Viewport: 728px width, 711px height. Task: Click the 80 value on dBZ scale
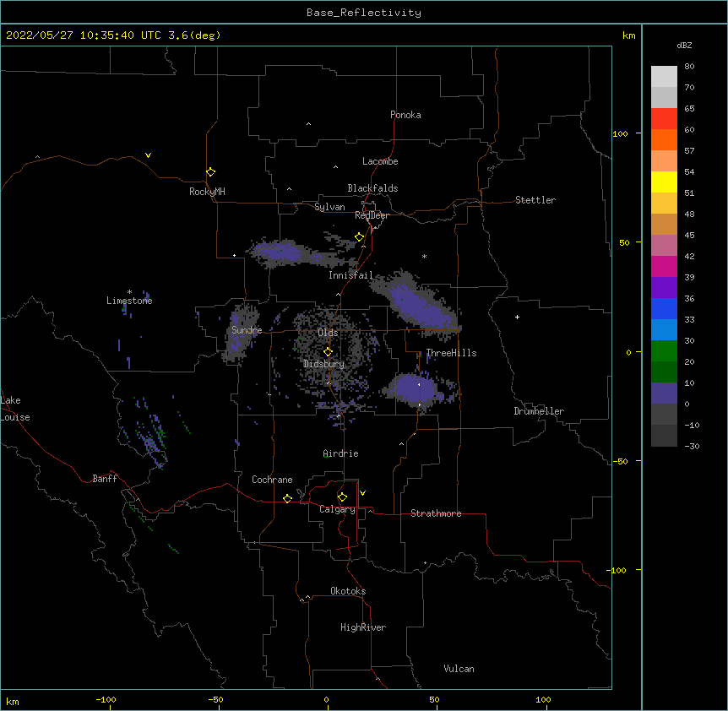click(x=689, y=67)
